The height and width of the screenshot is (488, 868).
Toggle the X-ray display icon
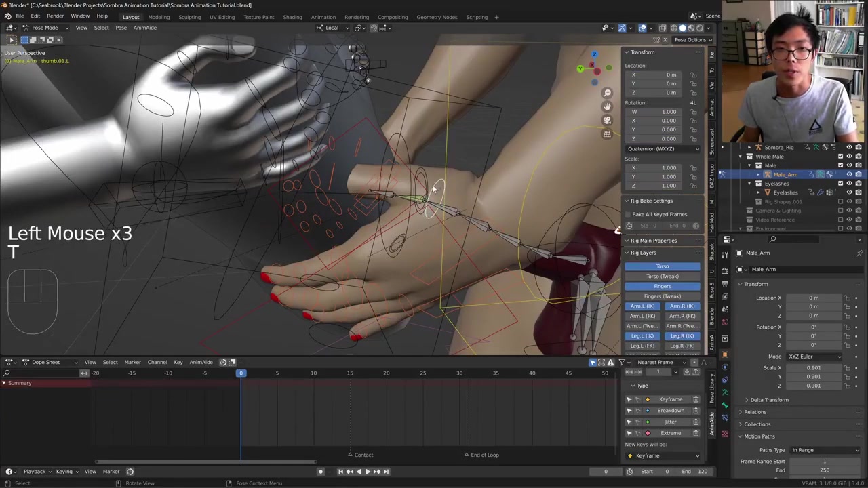663,28
